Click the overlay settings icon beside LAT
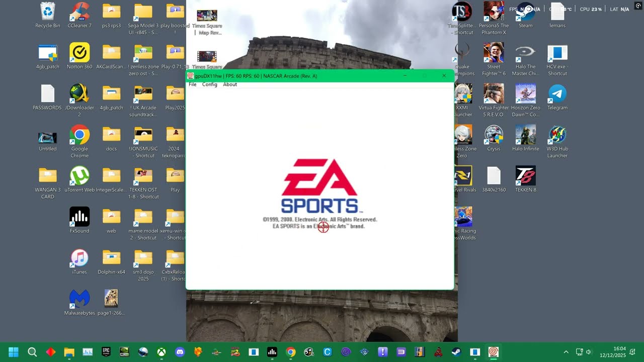Image resolution: width=644 pixels, height=362 pixels. (x=638, y=5)
